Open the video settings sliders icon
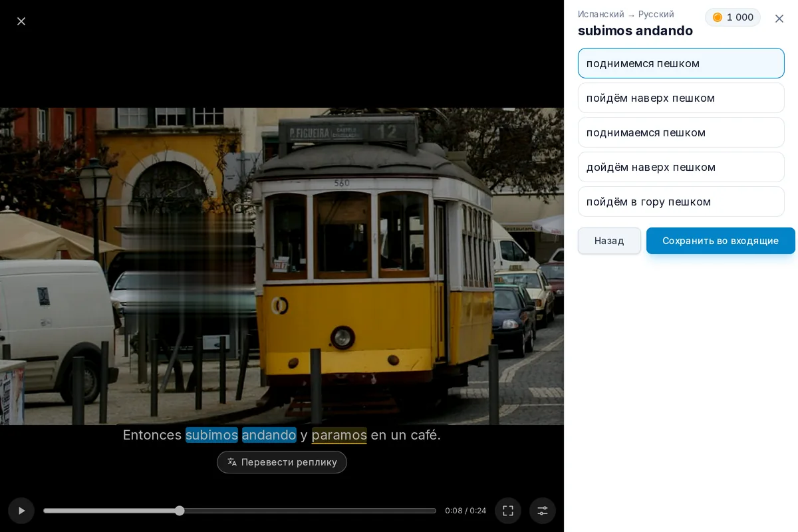 tap(543, 511)
